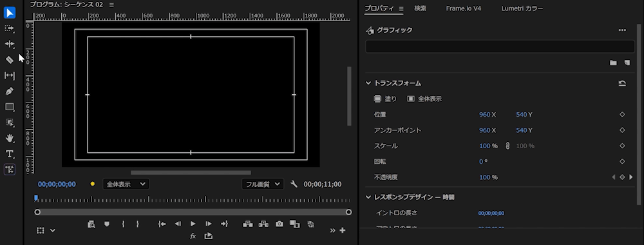Step forward one frame
Viewport: 644px width, 245px height.
pos(209,224)
